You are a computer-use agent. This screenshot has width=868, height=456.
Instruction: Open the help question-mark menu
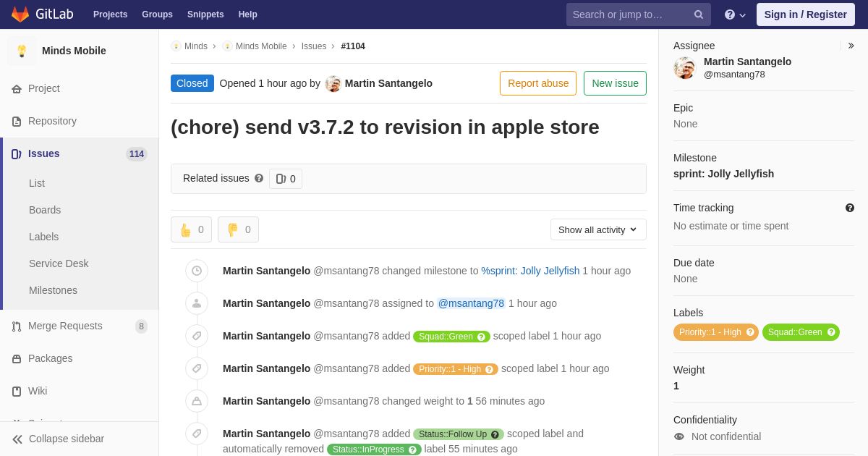click(x=735, y=14)
